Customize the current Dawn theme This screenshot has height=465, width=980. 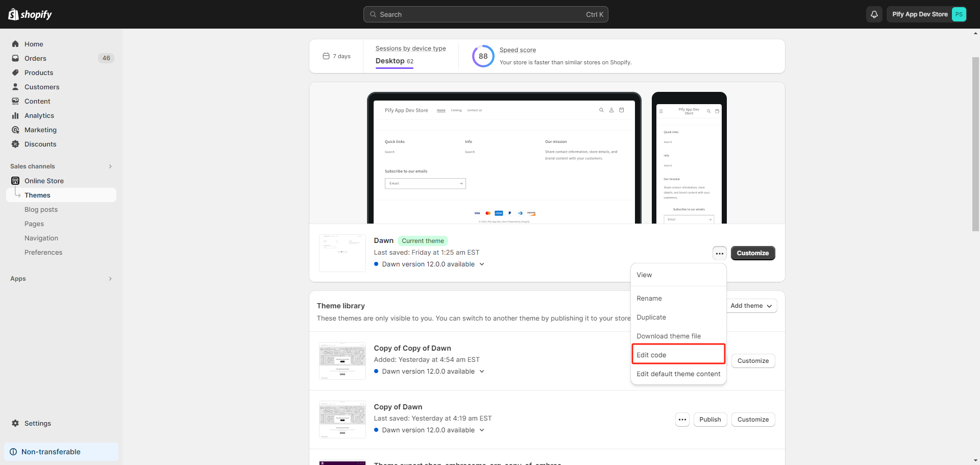point(753,253)
